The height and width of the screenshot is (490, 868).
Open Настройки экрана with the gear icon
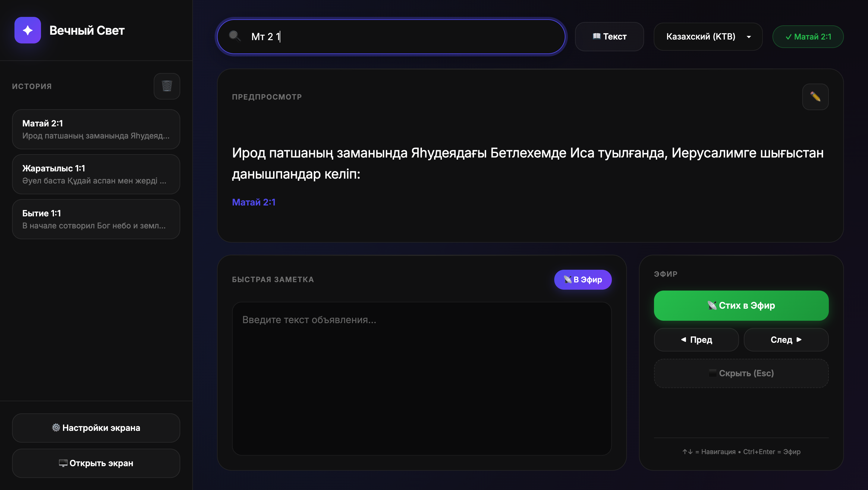pyautogui.click(x=96, y=428)
